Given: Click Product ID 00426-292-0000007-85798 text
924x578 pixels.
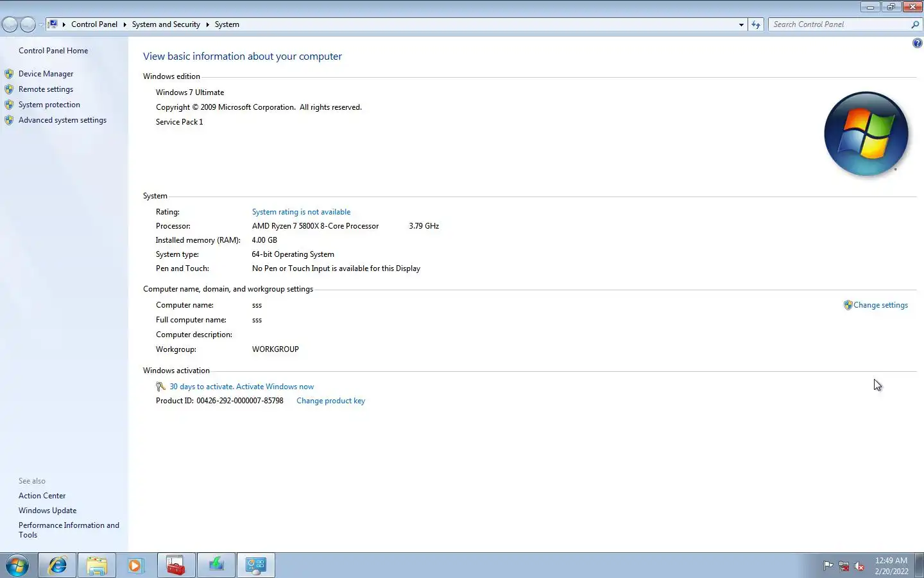Looking at the screenshot, I should tap(219, 401).
